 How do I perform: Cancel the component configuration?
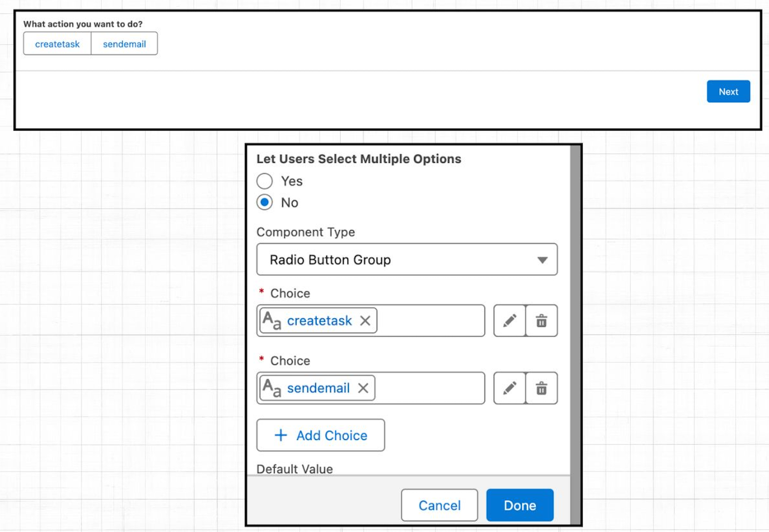point(439,505)
